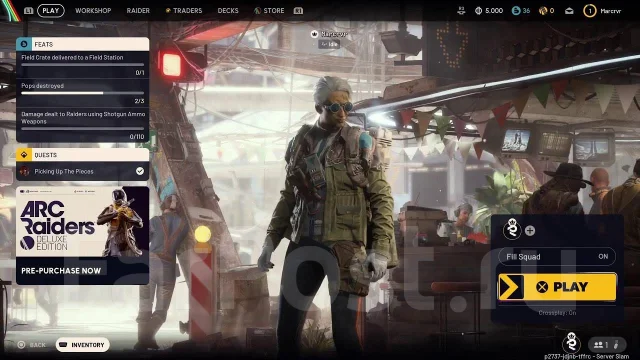Select the PLAY tab in top navigation

pyautogui.click(x=51, y=11)
